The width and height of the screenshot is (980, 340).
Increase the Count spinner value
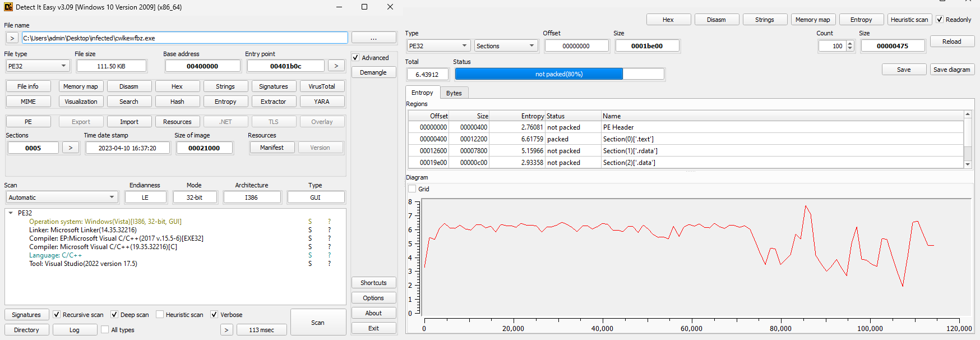click(850, 44)
